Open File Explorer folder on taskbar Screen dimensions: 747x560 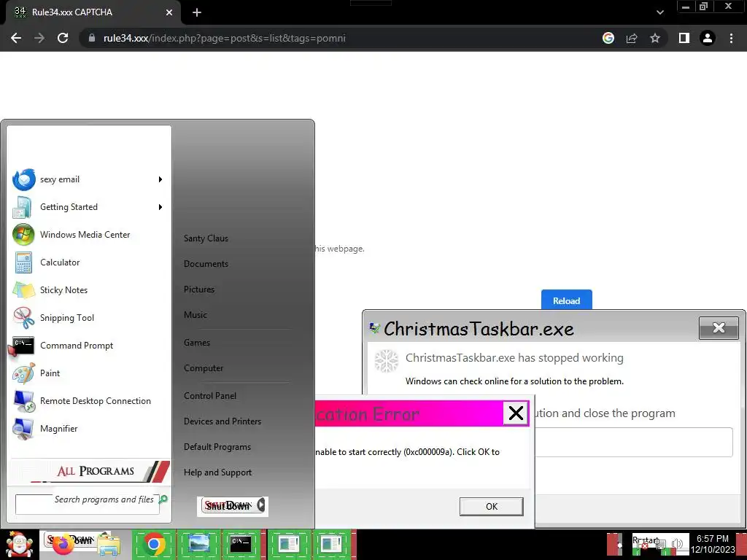(108, 545)
